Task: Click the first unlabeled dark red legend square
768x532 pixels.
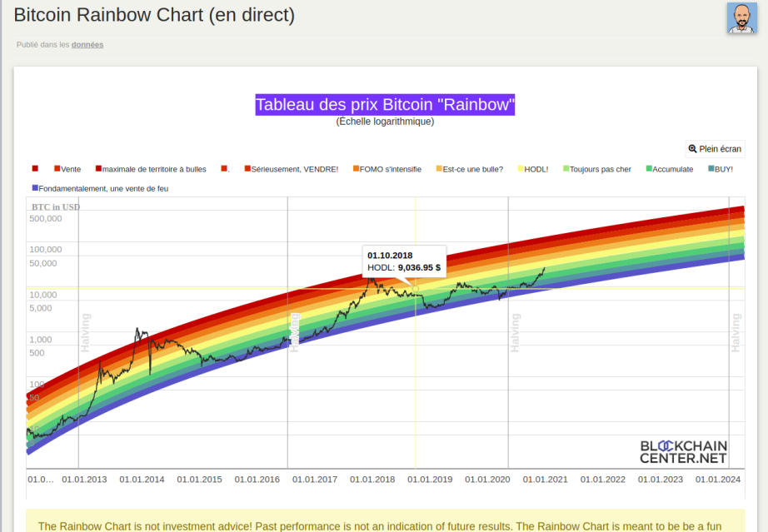Action: (35, 168)
